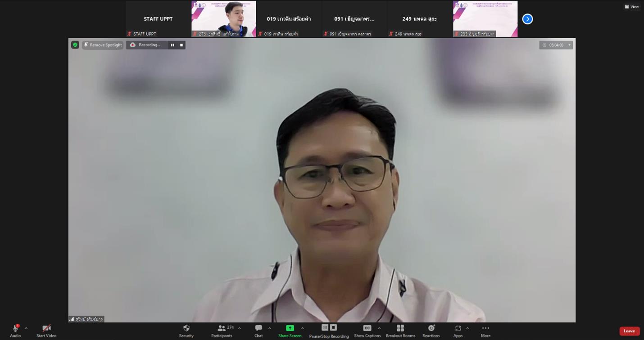Click the green encryption shield icon
This screenshot has height=340, width=644.
tap(75, 45)
